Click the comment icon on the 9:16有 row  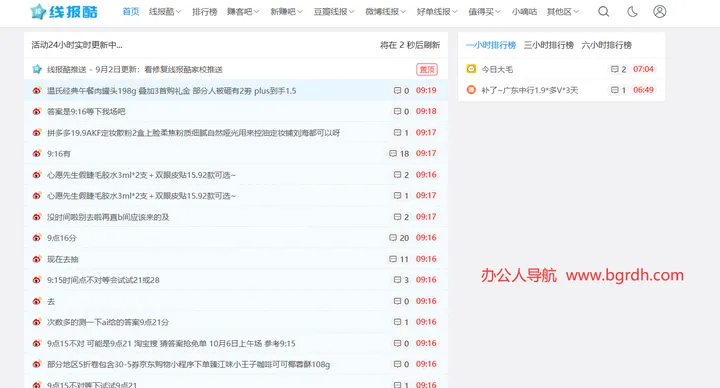(393, 153)
